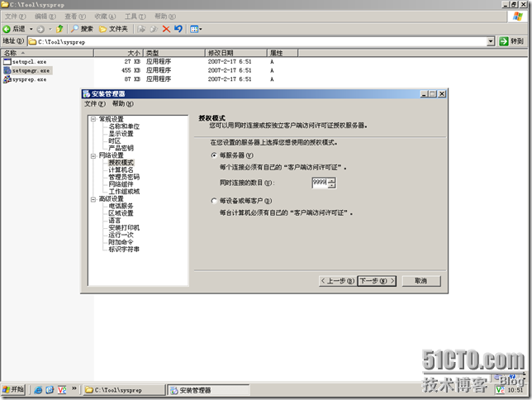Sort by the 属性 column header
The image size is (532, 400).
pos(283,53)
